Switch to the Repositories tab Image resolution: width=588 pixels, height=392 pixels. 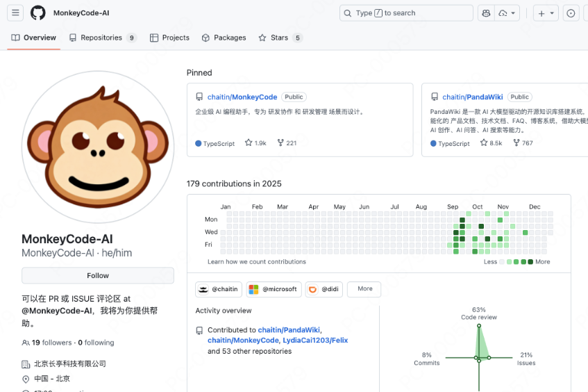(102, 38)
